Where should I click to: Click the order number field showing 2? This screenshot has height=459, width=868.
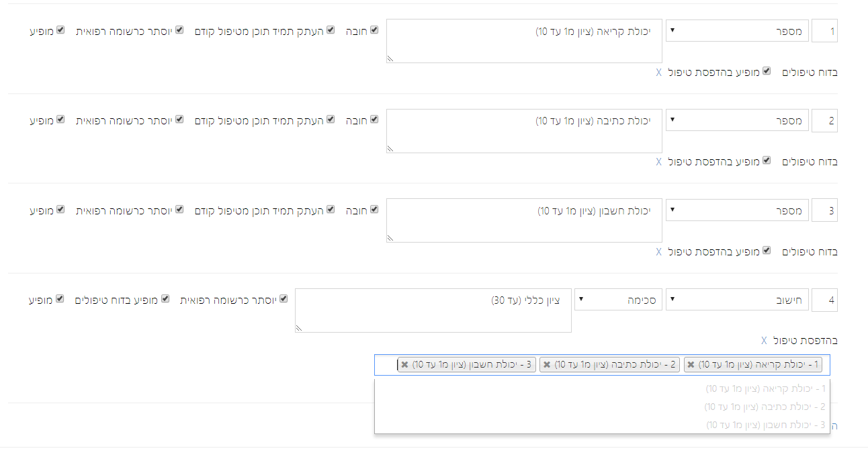825,120
